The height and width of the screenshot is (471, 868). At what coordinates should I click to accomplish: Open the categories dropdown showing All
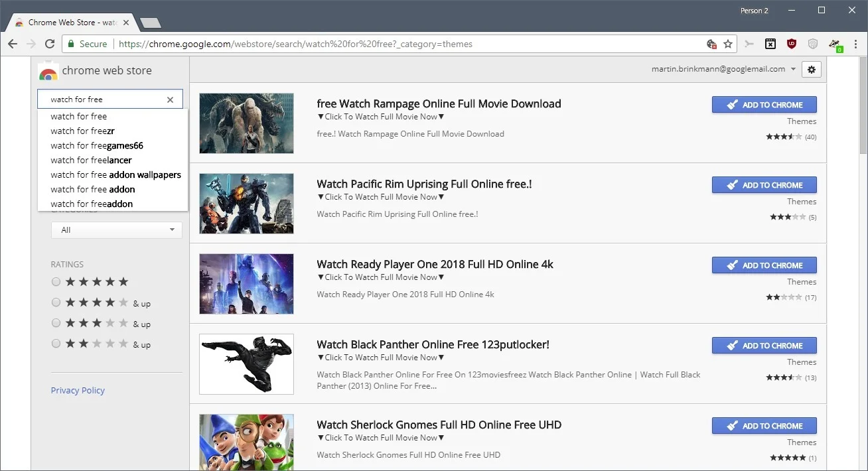116,230
